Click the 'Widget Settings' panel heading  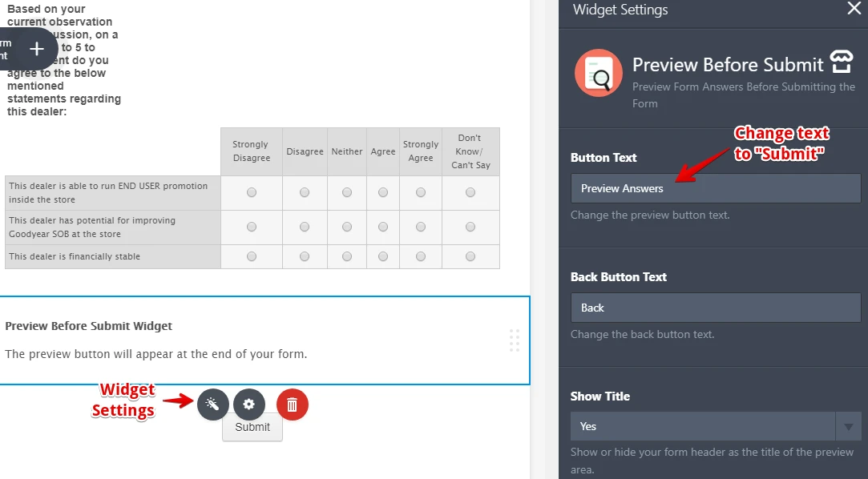pyautogui.click(x=620, y=10)
